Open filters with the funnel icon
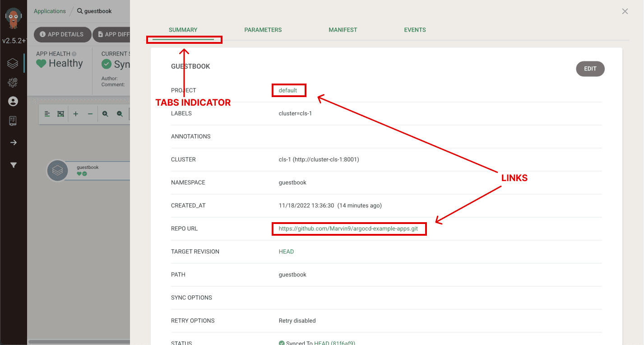The width and height of the screenshot is (644, 345). tap(14, 165)
